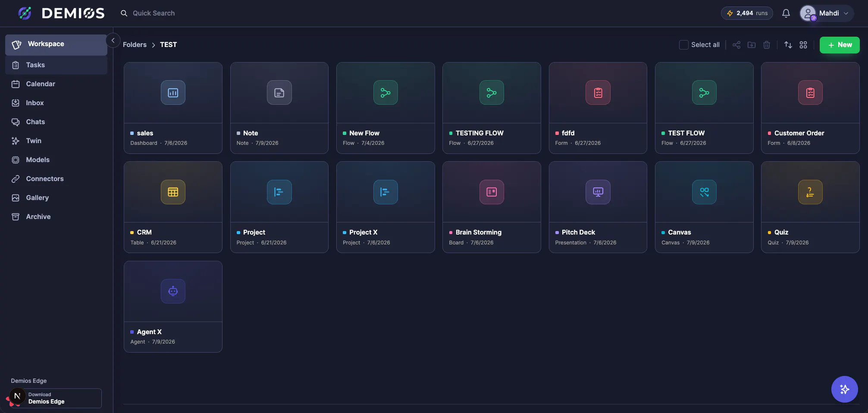Click the 'TESTING FLOW' item title
868x413 pixels.
pyautogui.click(x=479, y=133)
